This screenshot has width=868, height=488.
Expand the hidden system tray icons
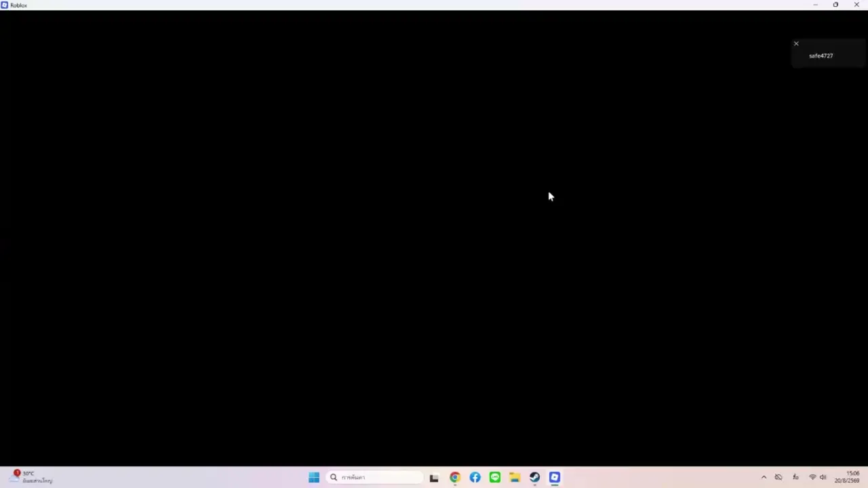pos(764,477)
